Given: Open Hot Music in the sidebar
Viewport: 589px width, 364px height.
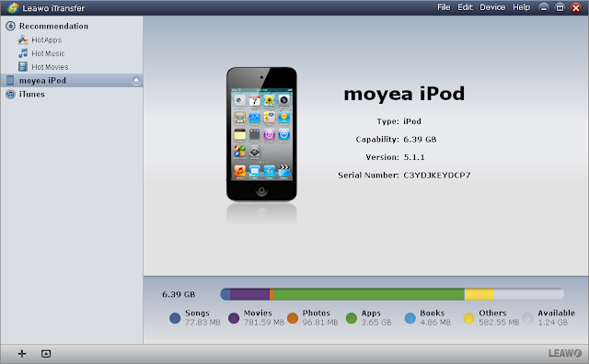Looking at the screenshot, I should [48, 53].
